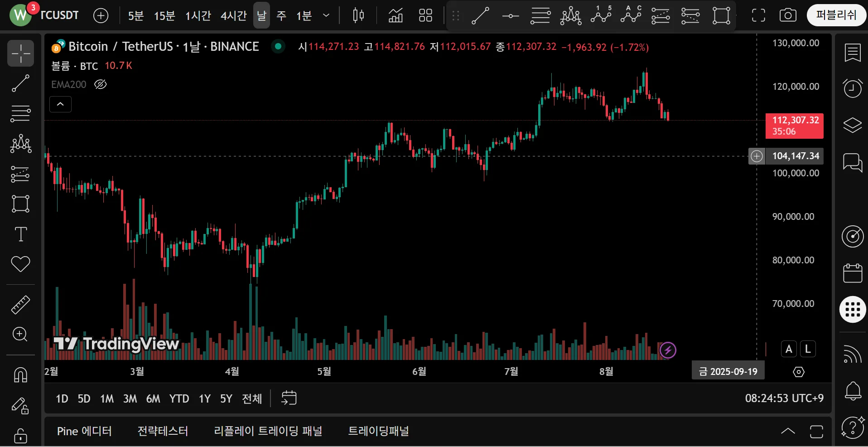This screenshot has height=447, width=868.
Task: Open the 전략테스터 tab
Action: 163,431
